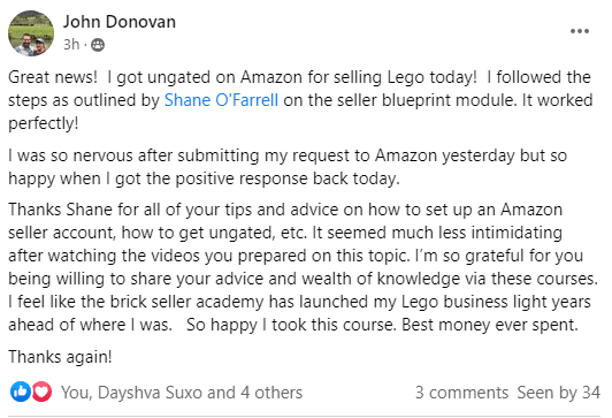Click the 3h post timestamp
This screenshot has width=612, height=418.
click(72, 45)
